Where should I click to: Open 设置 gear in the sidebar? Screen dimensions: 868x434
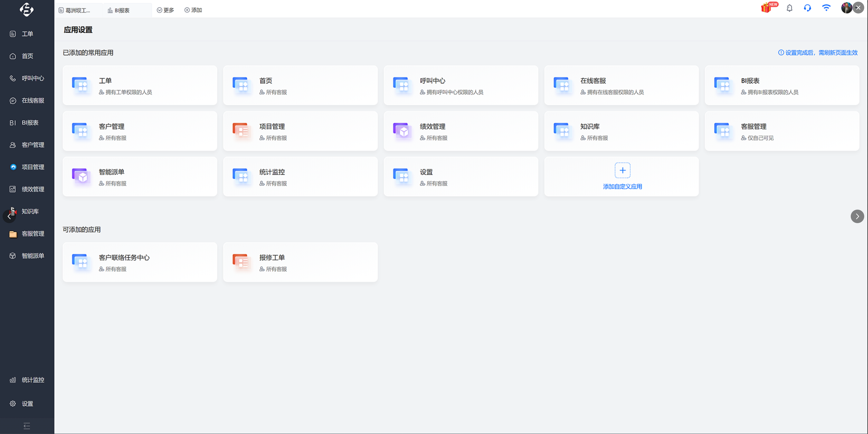point(27,404)
